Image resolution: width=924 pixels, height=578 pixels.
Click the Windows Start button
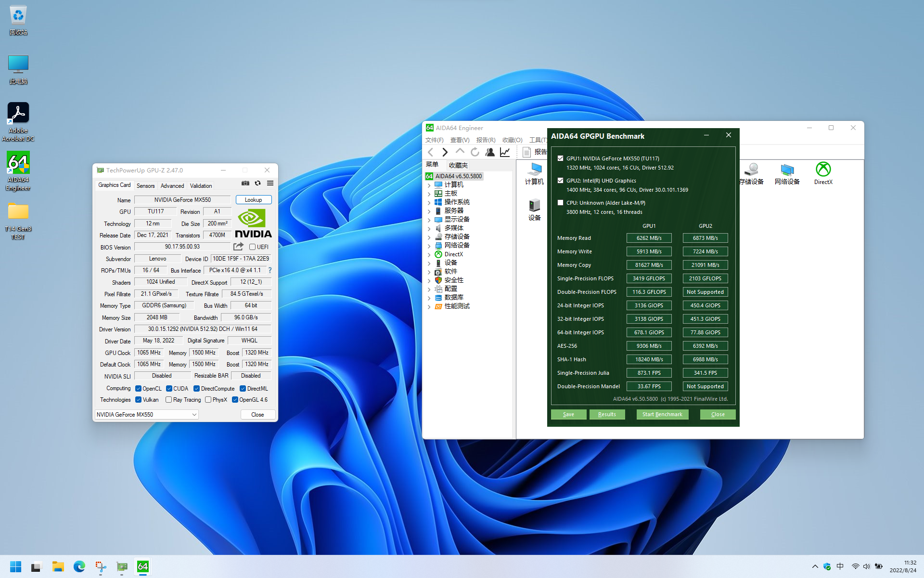(16, 566)
